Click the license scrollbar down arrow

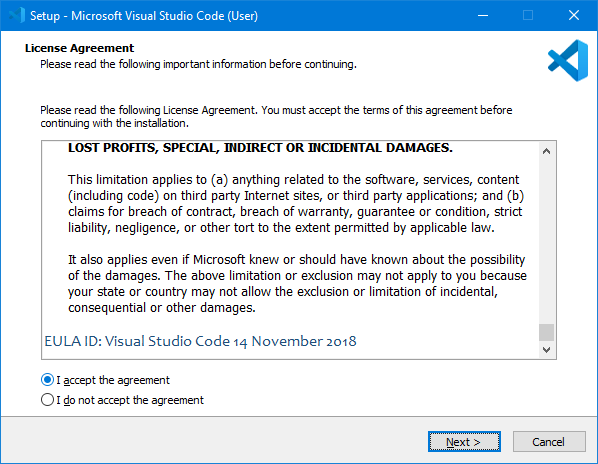(x=546, y=350)
